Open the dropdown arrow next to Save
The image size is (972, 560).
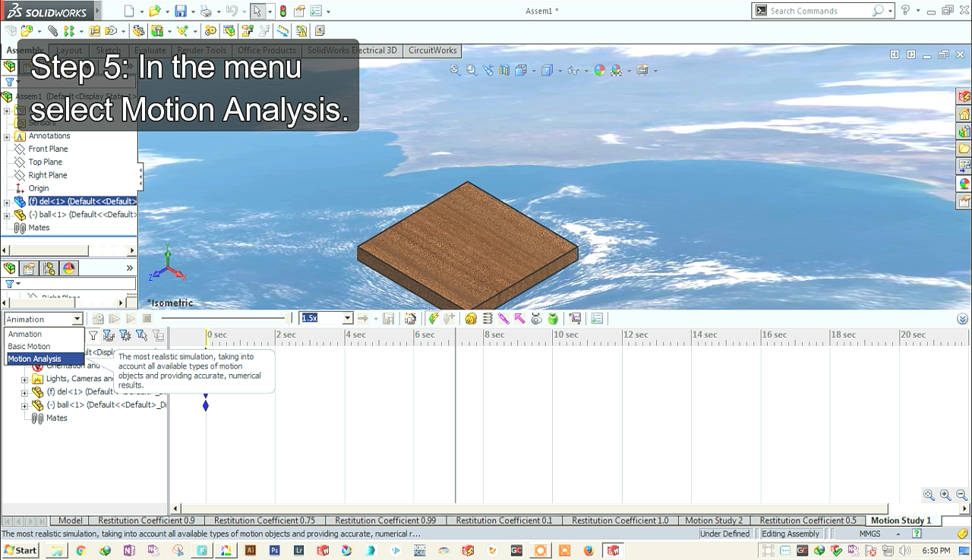coord(192,11)
